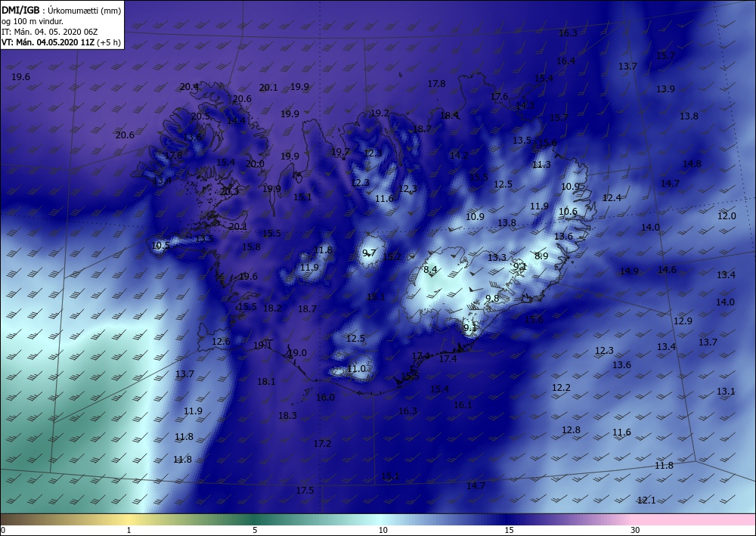Click the 18.3 map value
Screen dimensions: 756x536
coord(287,416)
